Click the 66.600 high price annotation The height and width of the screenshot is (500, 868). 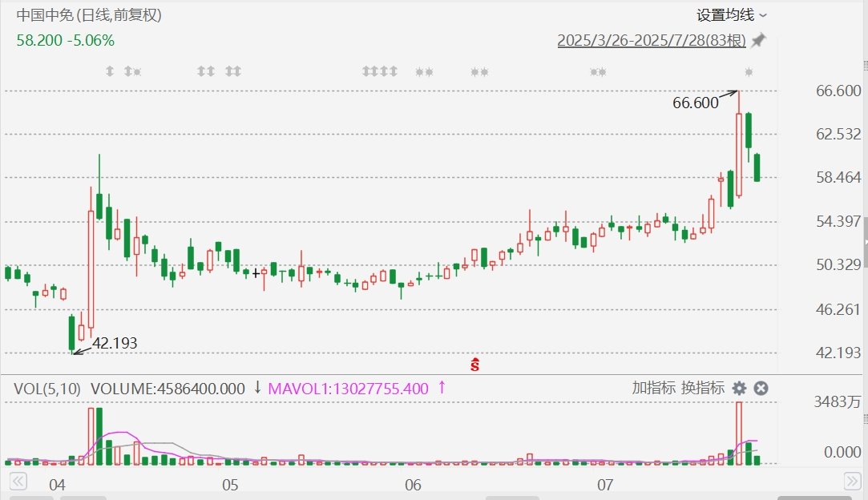(x=696, y=103)
